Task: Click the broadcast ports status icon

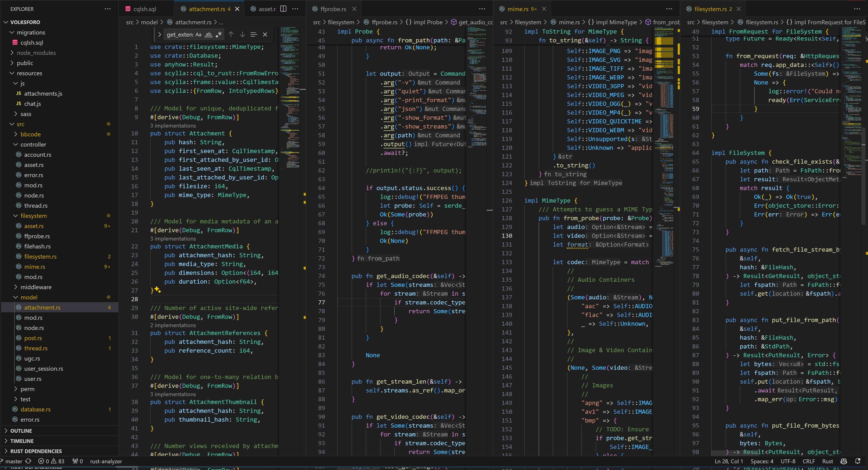Action: point(78,461)
